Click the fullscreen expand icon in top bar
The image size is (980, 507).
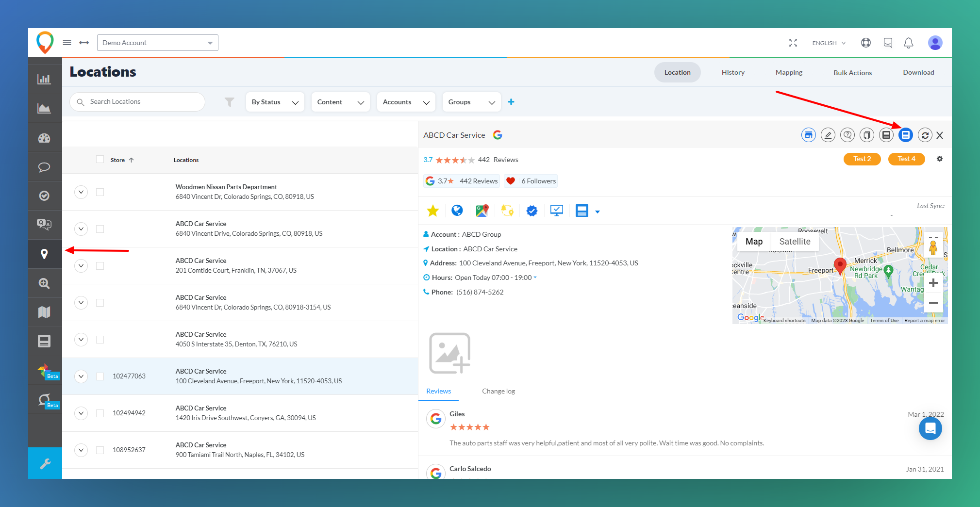click(793, 43)
